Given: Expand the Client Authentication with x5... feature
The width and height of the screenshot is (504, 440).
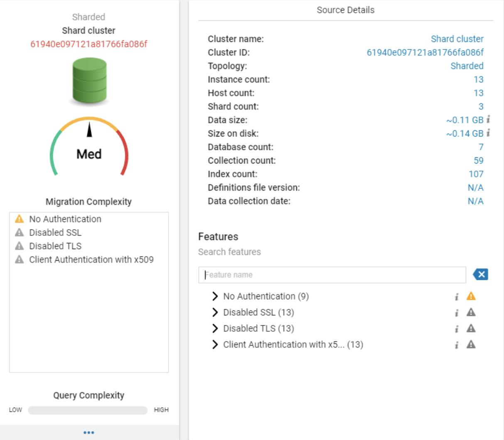Looking at the screenshot, I should 215,344.
